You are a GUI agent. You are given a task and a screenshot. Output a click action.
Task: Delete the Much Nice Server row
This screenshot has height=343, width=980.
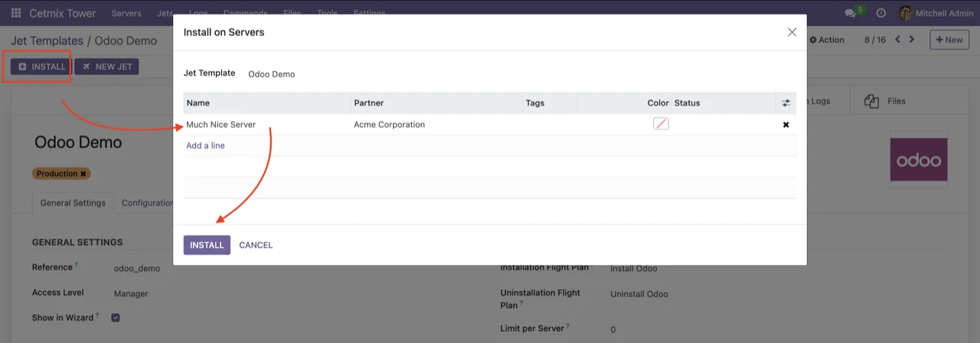tap(786, 124)
